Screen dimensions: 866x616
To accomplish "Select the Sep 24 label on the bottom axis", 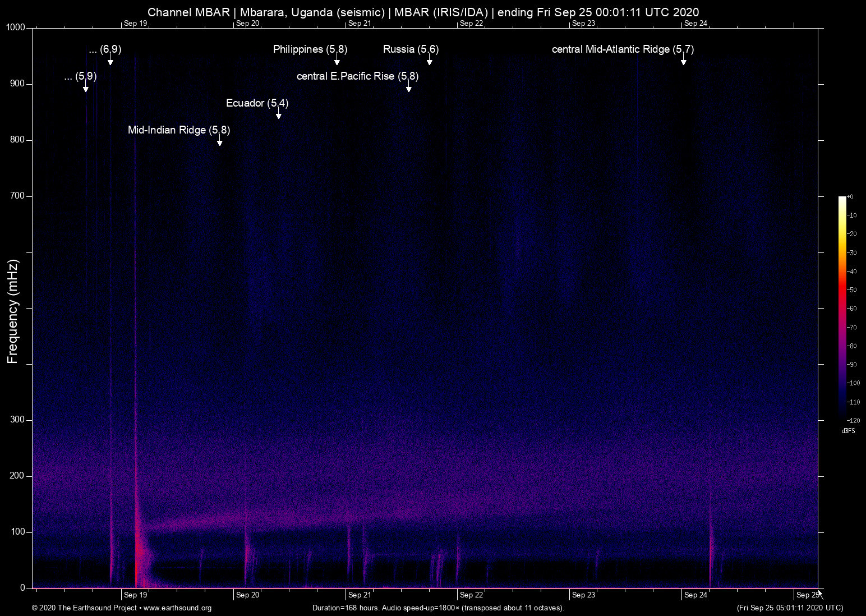I will (695, 595).
